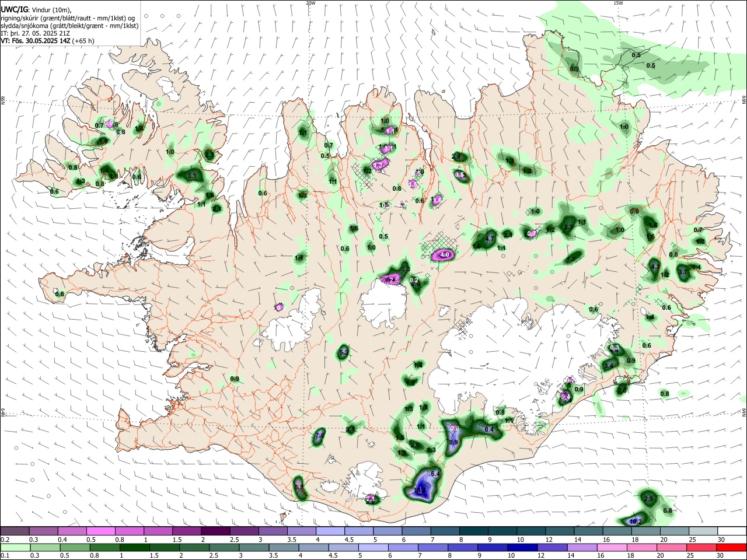747x560 pixels.
Task: Click upper legend swatch starting at 0.2
Action: [x=15, y=531]
